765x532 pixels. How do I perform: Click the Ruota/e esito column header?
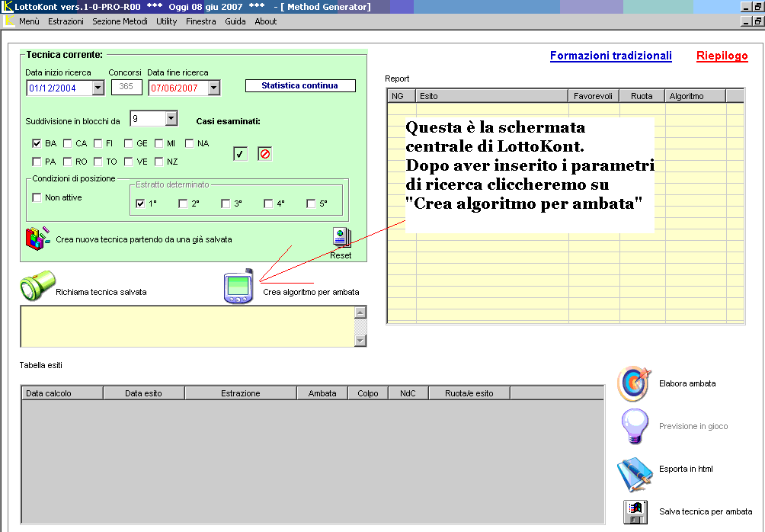point(469,393)
